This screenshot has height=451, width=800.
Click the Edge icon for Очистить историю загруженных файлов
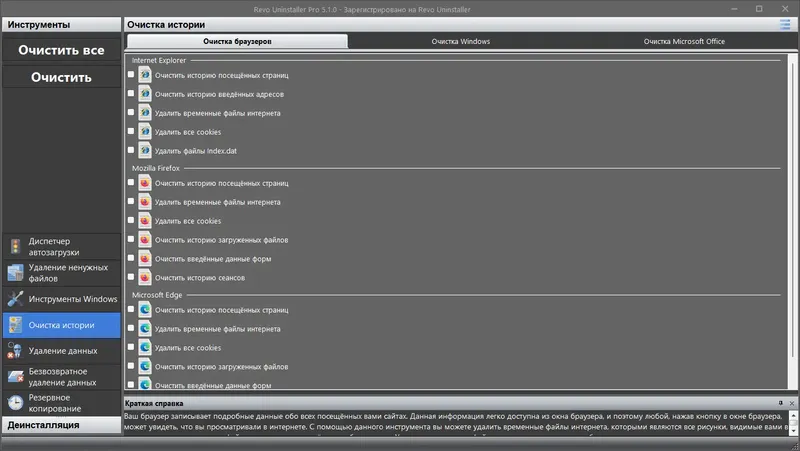145,366
